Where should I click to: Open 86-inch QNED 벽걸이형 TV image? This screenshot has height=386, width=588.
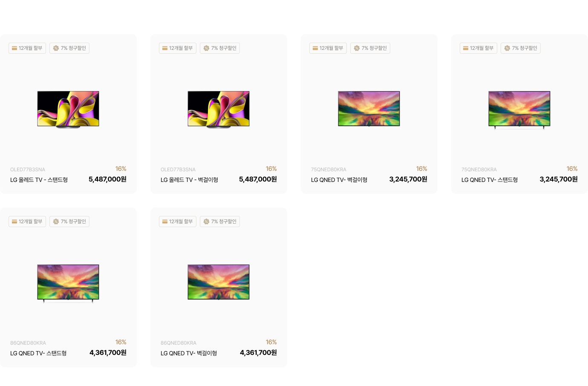click(219, 282)
